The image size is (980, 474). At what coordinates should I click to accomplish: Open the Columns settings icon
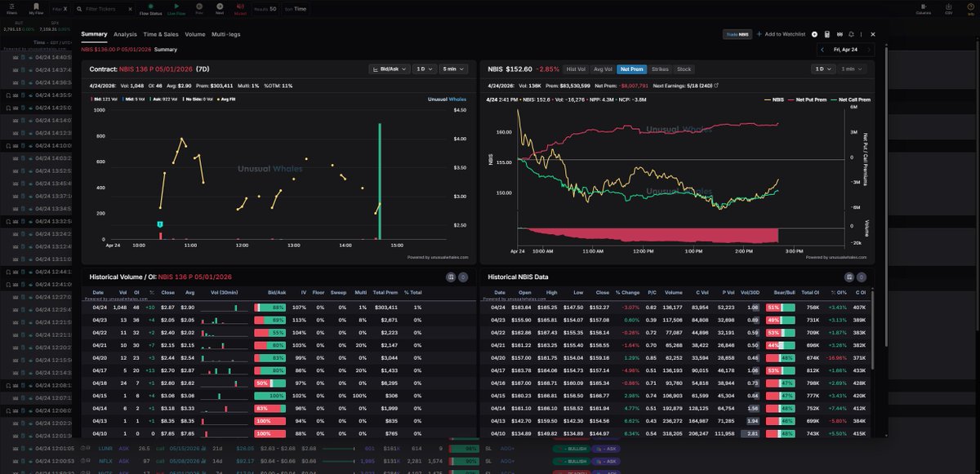(x=923, y=9)
